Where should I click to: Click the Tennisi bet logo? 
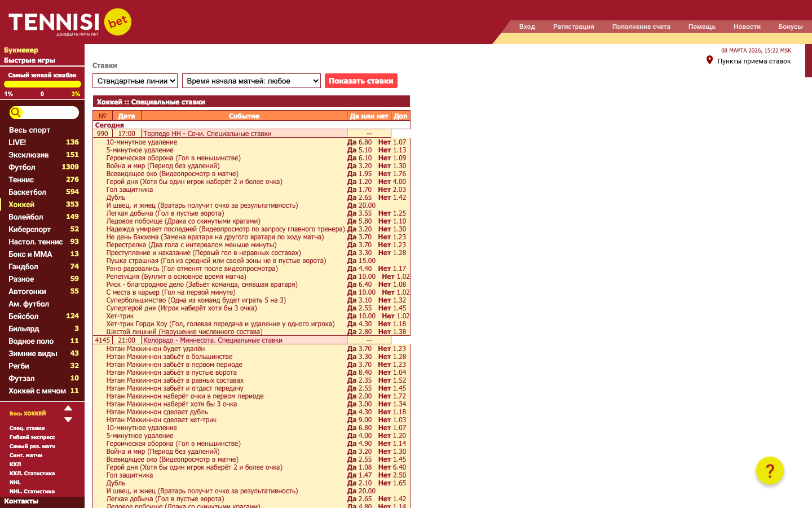pyautogui.click(x=70, y=23)
